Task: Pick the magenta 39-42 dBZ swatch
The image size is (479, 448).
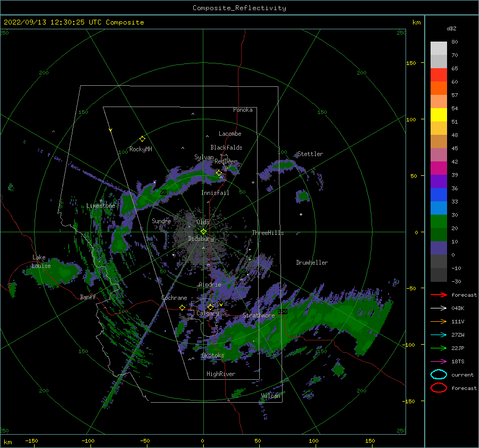Action: click(x=439, y=168)
